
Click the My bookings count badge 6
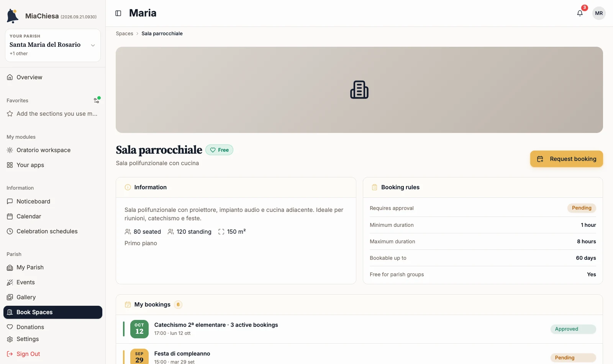[178, 305]
